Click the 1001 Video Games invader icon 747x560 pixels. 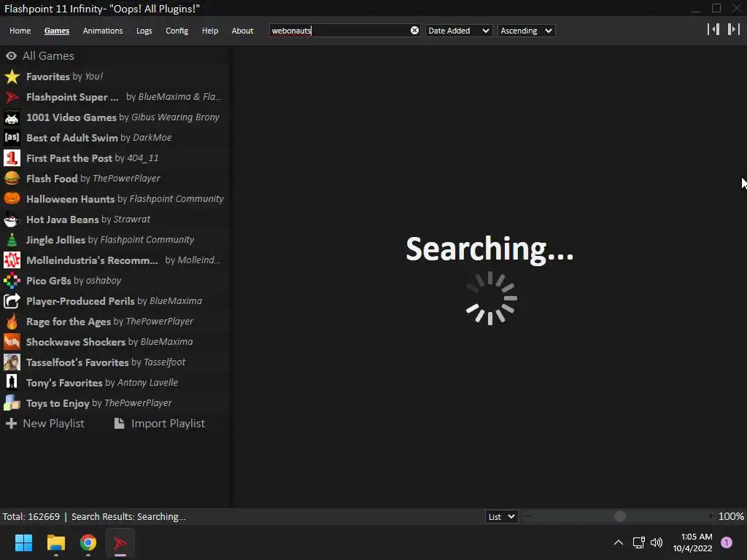(x=12, y=117)
